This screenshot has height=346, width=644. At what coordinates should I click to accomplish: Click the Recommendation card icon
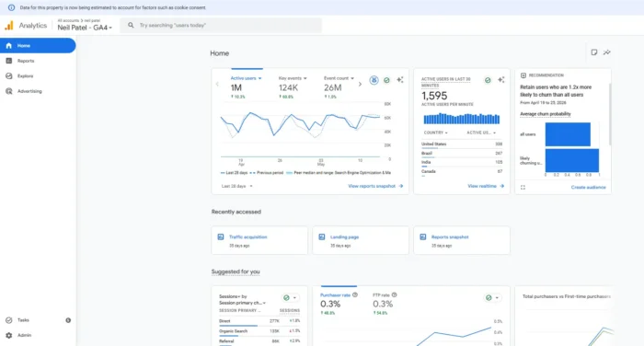tap(523, 75)
